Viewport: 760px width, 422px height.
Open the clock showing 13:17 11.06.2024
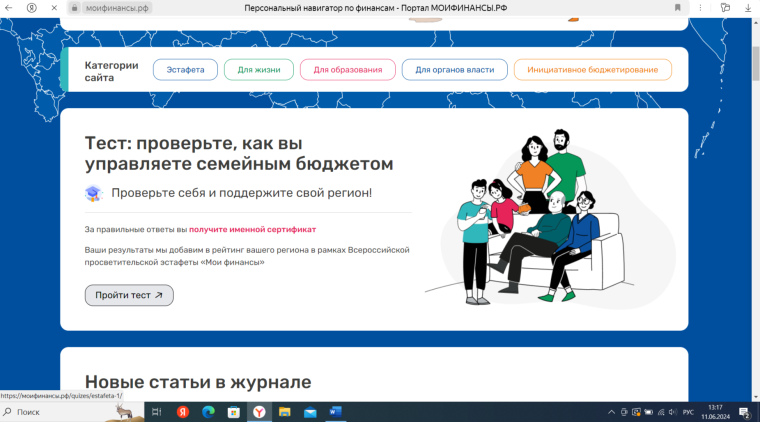pyautogui.click(x=715, y=412)
